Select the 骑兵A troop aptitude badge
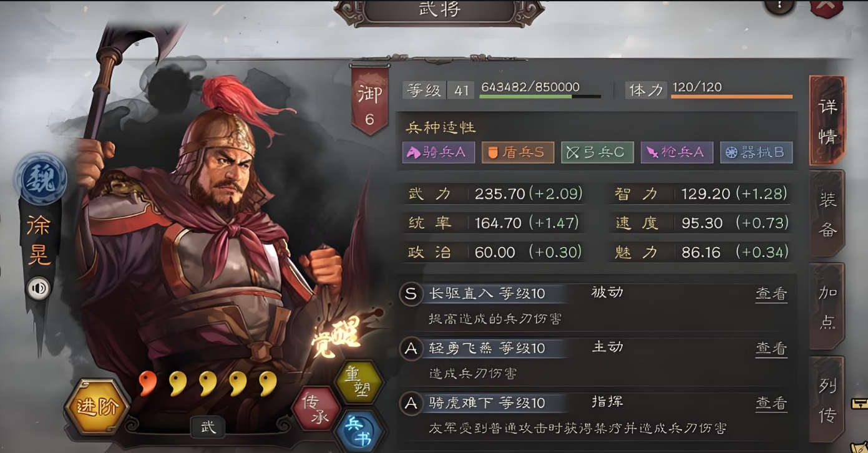The height and width of the screenshot is (453, 868). click(438, 152)
